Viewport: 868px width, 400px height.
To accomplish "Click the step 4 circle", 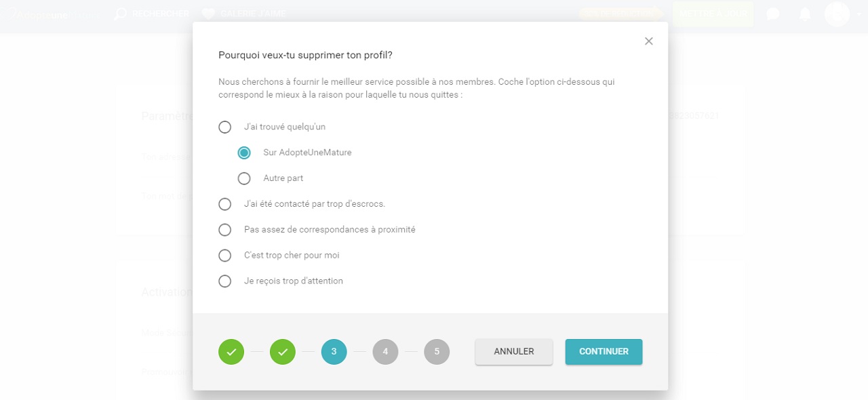I will point(385,352).
